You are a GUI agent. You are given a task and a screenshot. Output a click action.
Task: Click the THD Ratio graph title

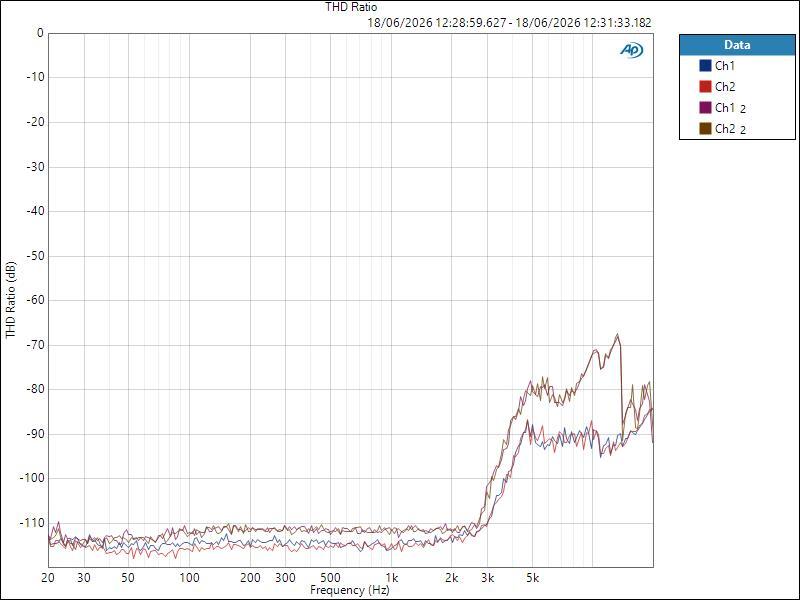(351, 7)
